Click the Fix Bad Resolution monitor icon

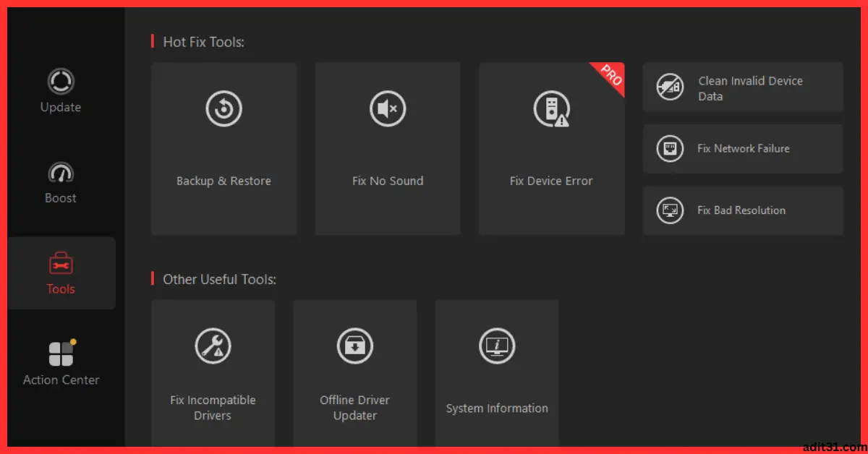pyautogui.click(x=670, y=210)
